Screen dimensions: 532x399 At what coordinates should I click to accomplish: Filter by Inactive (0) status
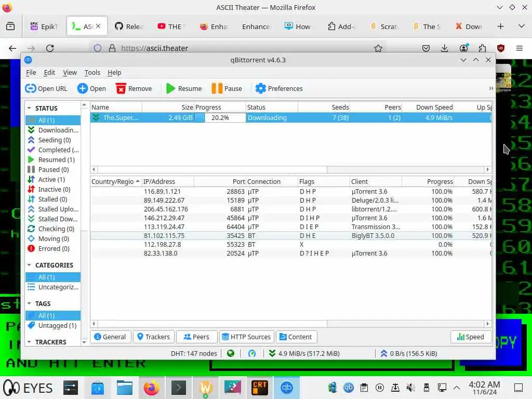(x=54, y=189)
